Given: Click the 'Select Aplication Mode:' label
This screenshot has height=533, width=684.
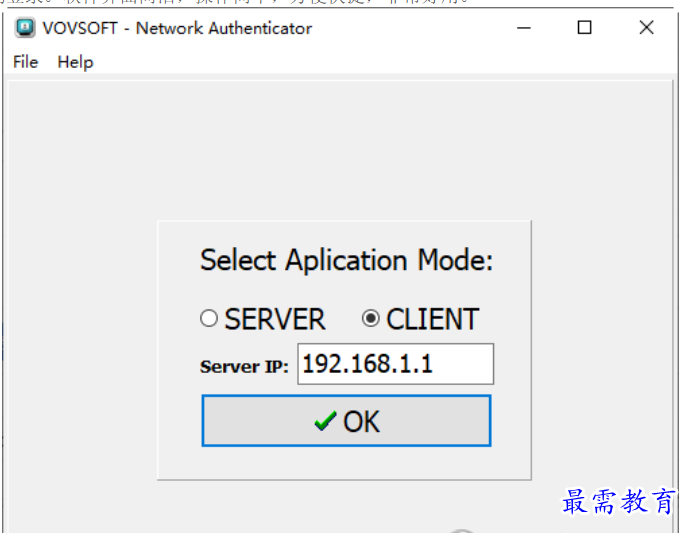Looking at the screenshot, I should pos(346,260).
